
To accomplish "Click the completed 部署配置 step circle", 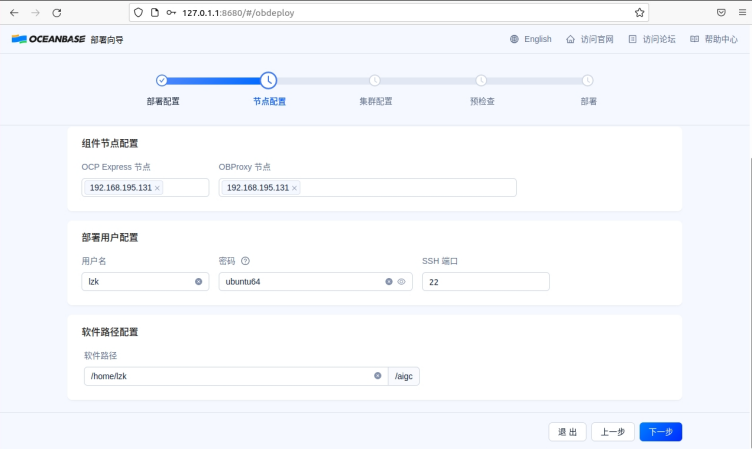I will [162, 80].
